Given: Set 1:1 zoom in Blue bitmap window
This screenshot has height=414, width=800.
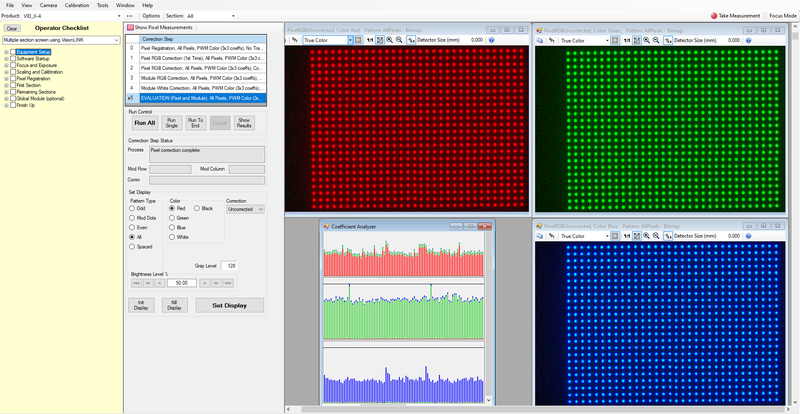Looking at the screenshot, I should point(627,236).
